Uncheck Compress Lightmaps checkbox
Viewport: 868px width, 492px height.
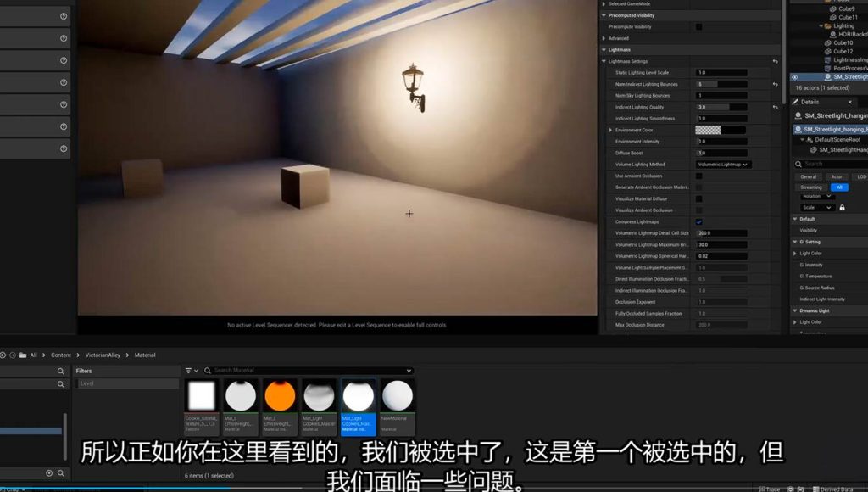tap(698, 221)
